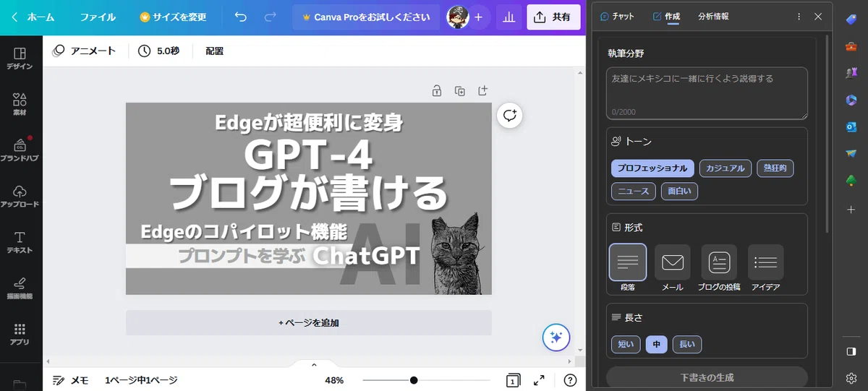Open Edge sidebar Shopping tag icon
868x391 pixels.
point(851,20)
